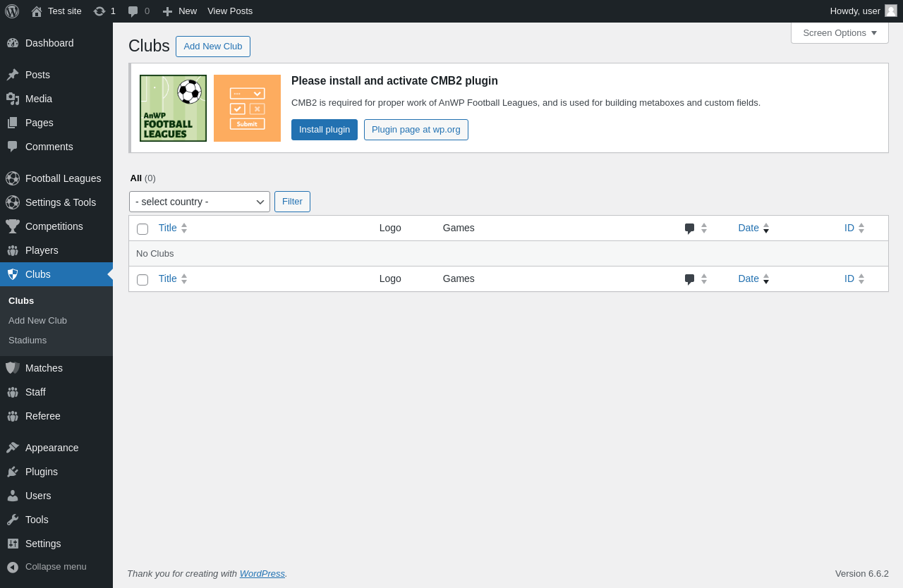
Task: Sort by Date in table footer
Action: (x=753, y=278)
